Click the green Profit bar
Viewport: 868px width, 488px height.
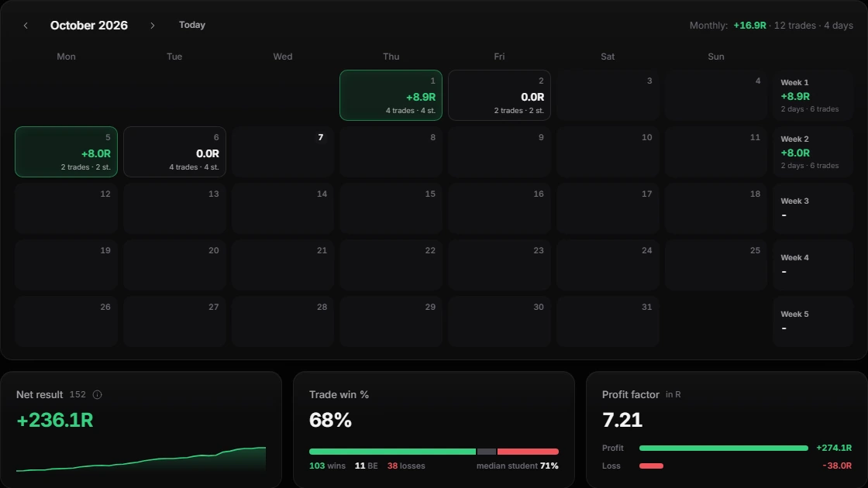click(724, 448)
